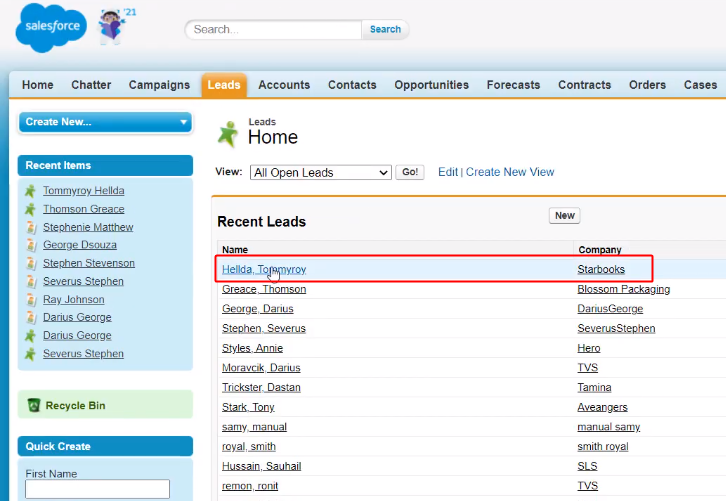This screenshot has width=726, height=501.
Task: Open the Recycle Bin link
Action: [x=75, y=406]
